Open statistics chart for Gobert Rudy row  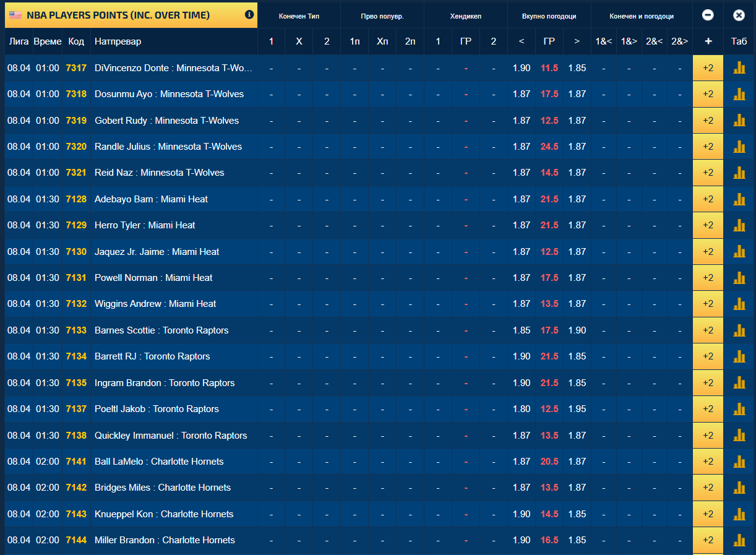(739, 121)
